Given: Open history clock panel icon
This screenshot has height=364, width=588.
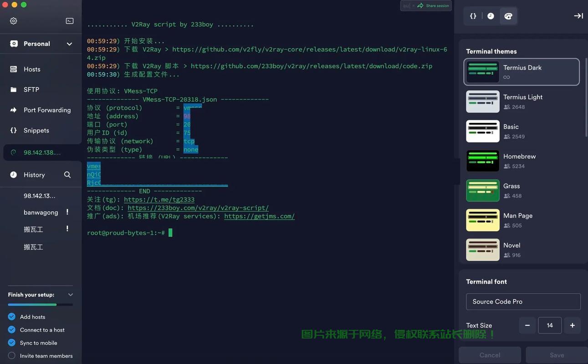Looking at the screenshot, I should pyautogui.click(x=491, y=16).
